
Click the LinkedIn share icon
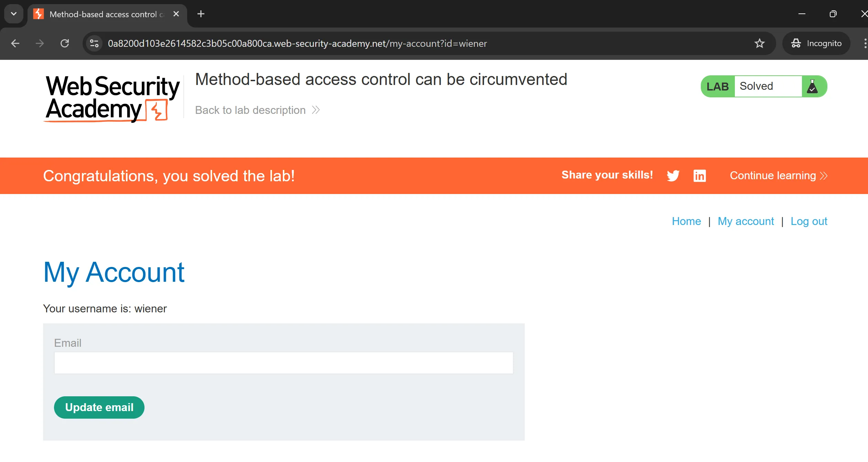point(699,175)
